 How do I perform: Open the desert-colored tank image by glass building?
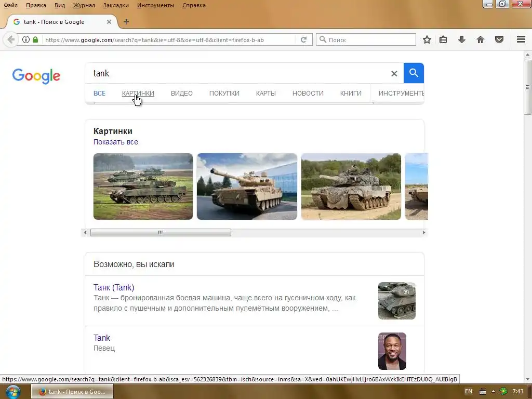tap(247, 187)
